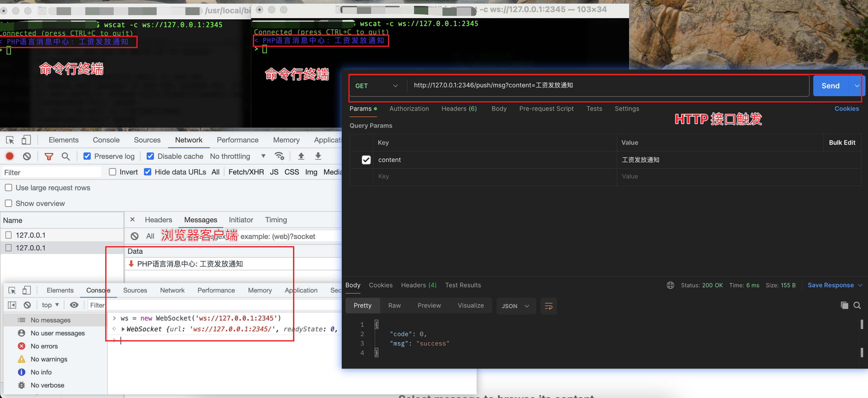Open the Cookies link in Postman
Image resolution: width=868 pixels, height=398 pixels.
click(x=847, y=109)
